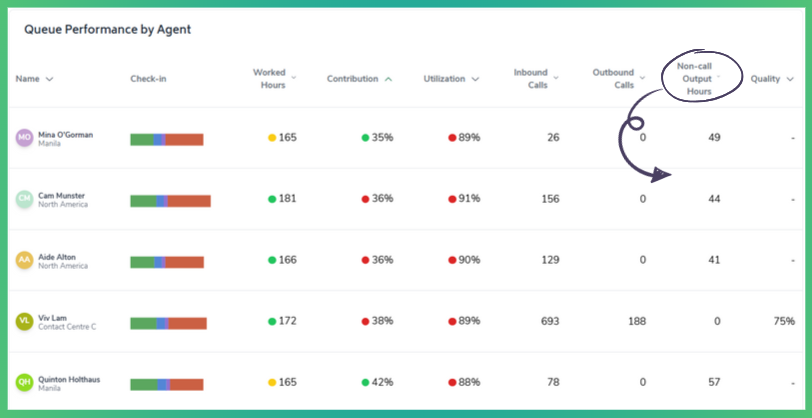Click red dot beside 90% utilization
This screenshot has height=418, width=812.
coord(452,260)
